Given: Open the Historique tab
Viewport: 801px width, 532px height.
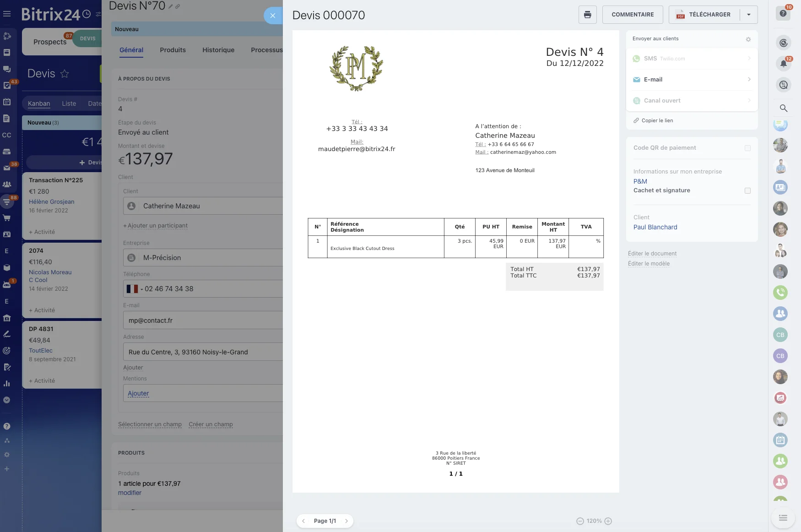Looking at the screenshot, I should [218, 50].
